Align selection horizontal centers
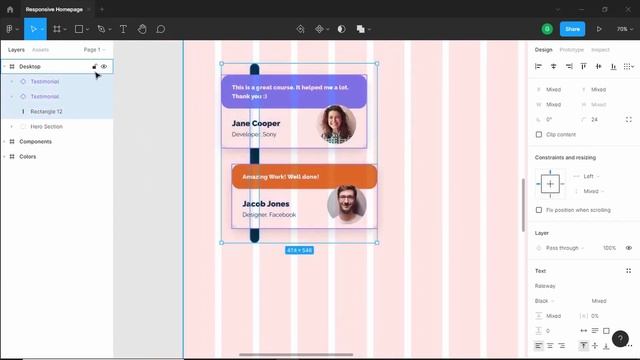This screenshot has width=640, height=360. (x=553, y=66)
